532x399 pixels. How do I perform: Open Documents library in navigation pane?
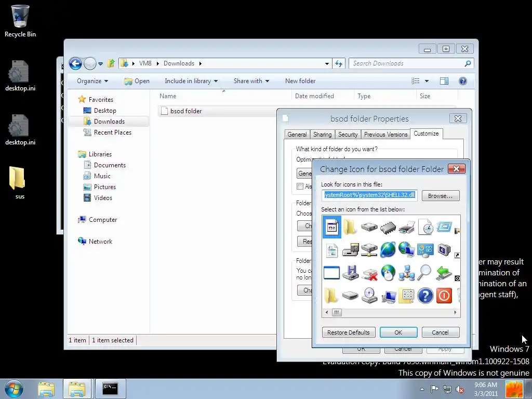pyautogui.click(x=110, y=165)
